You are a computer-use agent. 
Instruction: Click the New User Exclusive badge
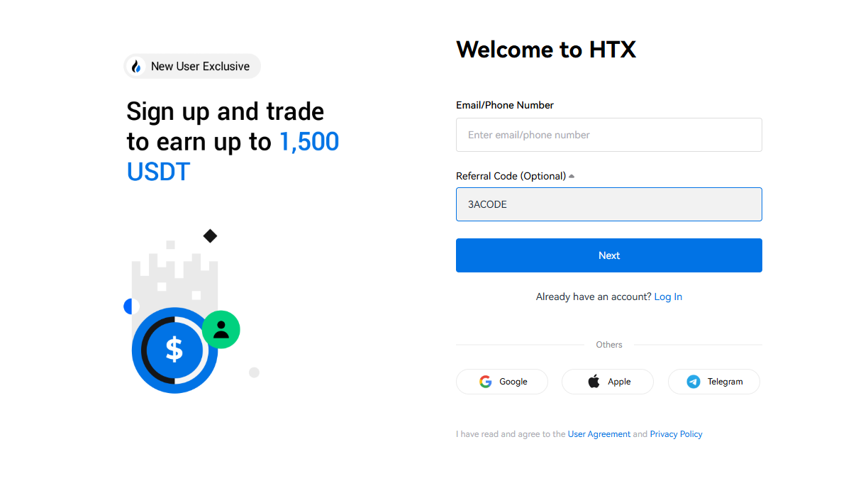click(x=191, y=65)
